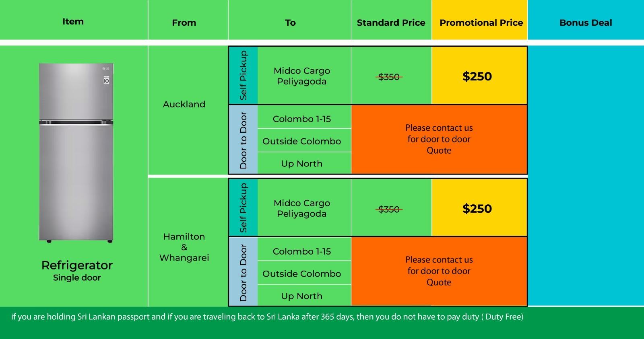Click the refrigerator product image

click(76, 153)
